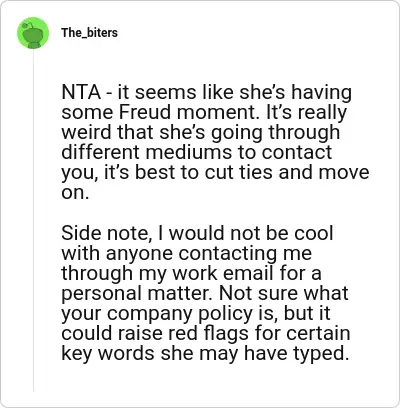Click the "NTA" verdict at comment start
Viewport: 400px width, 408px height.
(x=81, y=92)
